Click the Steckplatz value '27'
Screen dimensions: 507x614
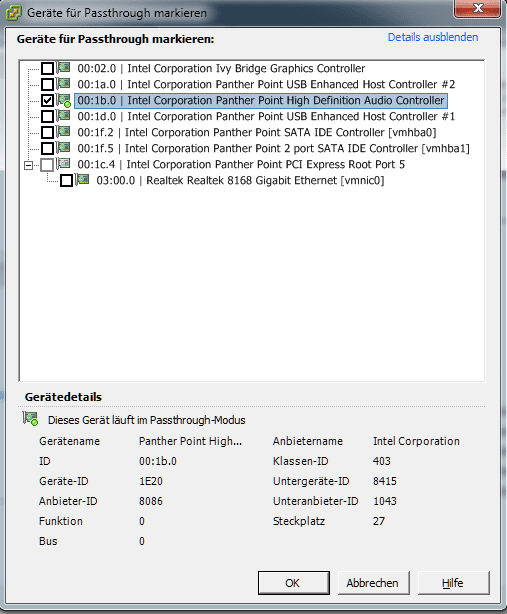pos(379,521)
